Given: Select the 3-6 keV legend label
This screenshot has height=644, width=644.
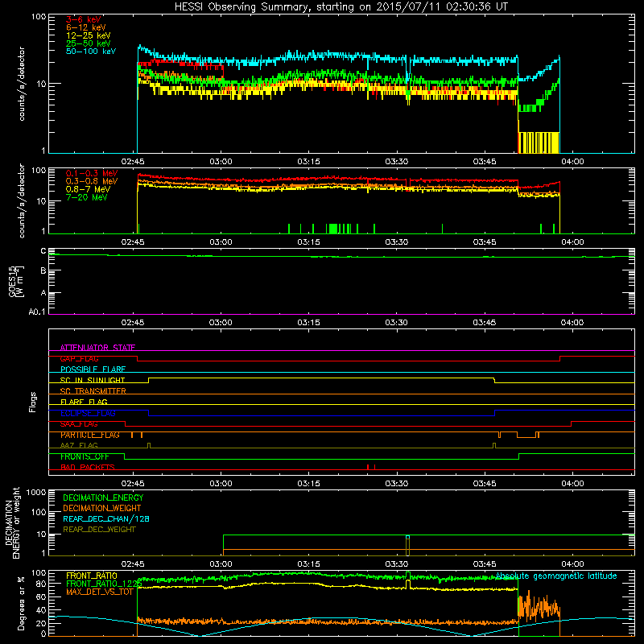Looking at the screenshot, I should [83, 19].
